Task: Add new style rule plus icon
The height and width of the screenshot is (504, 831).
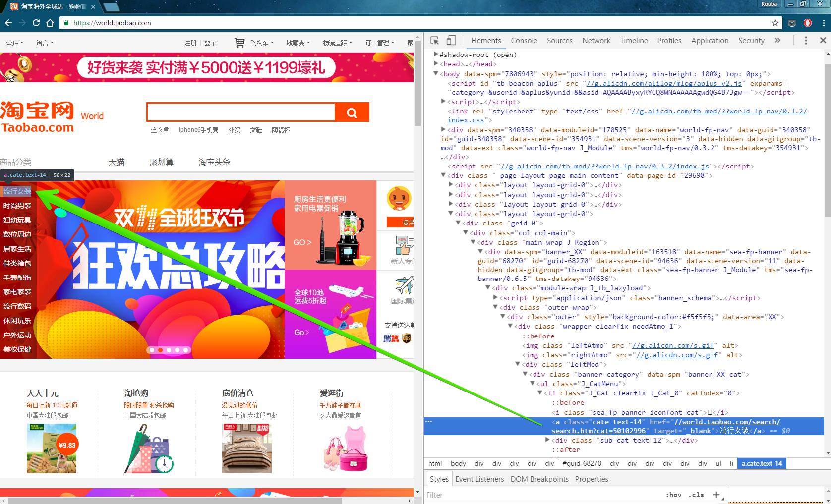Action: 716,495
